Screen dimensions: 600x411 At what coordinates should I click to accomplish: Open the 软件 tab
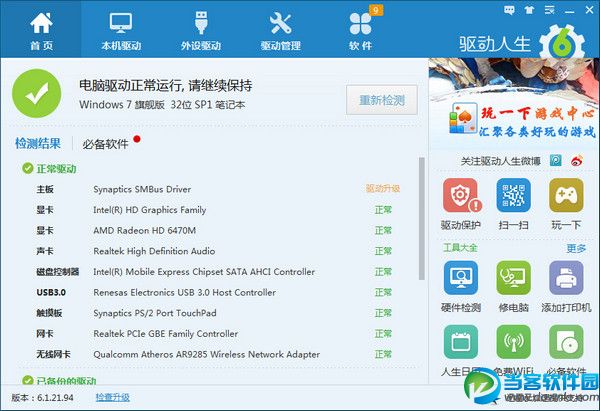coord(360,30)
